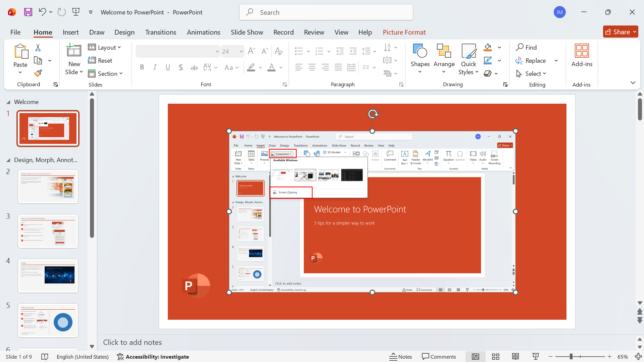Start Slide Show from status bar
Viewport: 644px width, 362px height.
[x=536, y=357]
